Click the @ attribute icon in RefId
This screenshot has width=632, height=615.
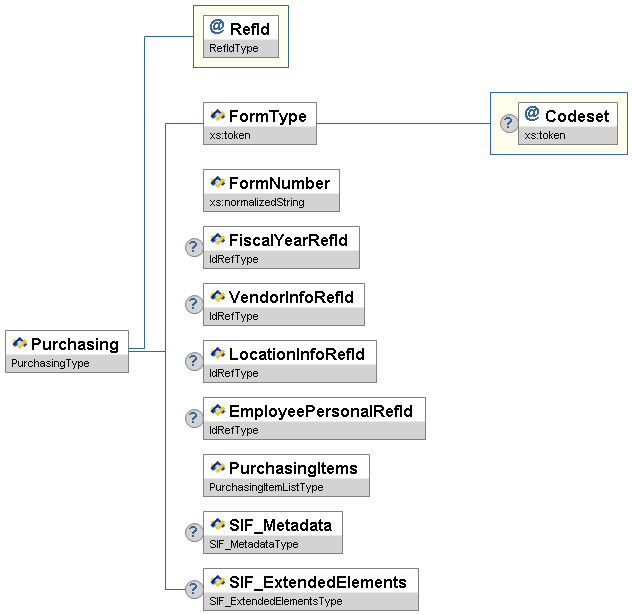pos(217,28)
